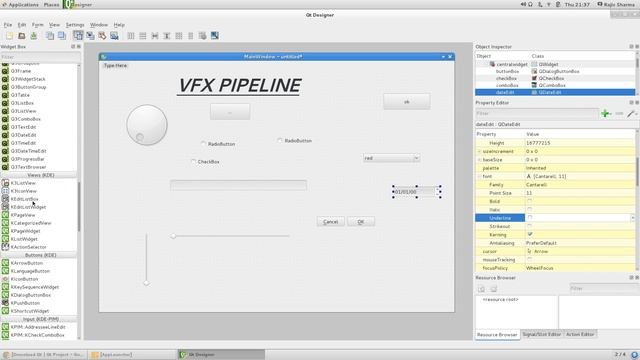Open the Form menu
This screenshot has height=360, width=640.
(x=38, y=25)
